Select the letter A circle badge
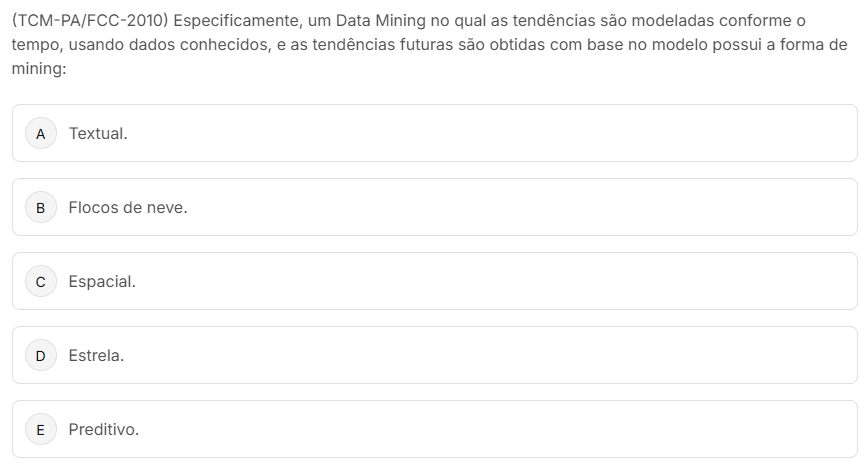This screenshot has width=866, height=467. tap(40, 133)
